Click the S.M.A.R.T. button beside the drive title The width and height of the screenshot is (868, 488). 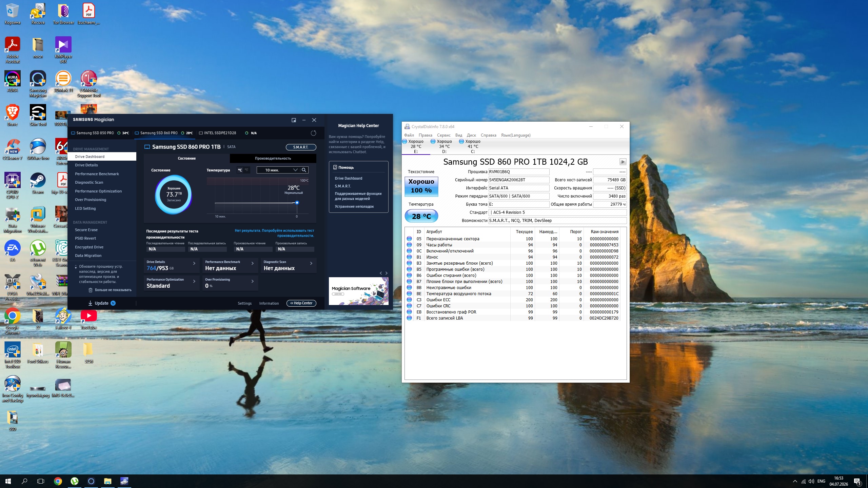[x=301, y=147]
